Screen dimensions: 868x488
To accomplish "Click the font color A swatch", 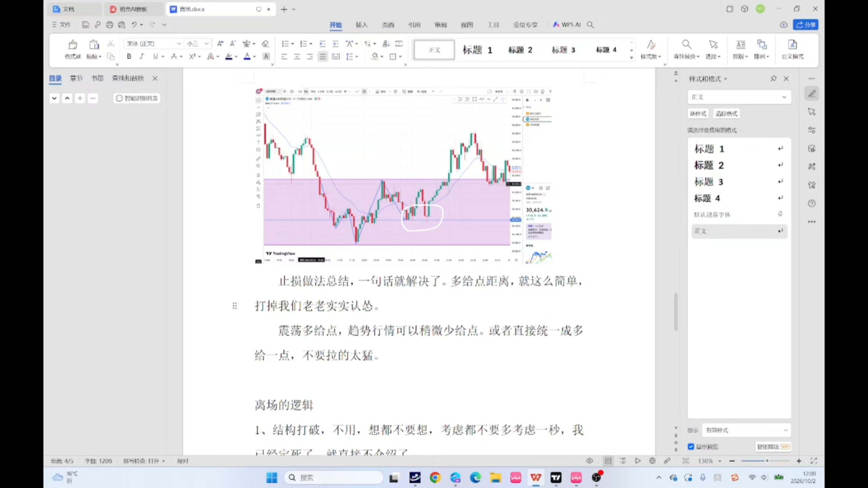I will click(247, 57).
